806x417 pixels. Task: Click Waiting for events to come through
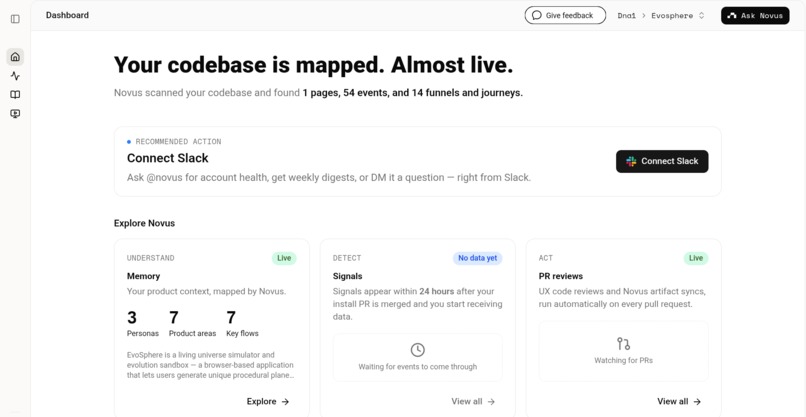pyautogui.click(x=417, y=367)
